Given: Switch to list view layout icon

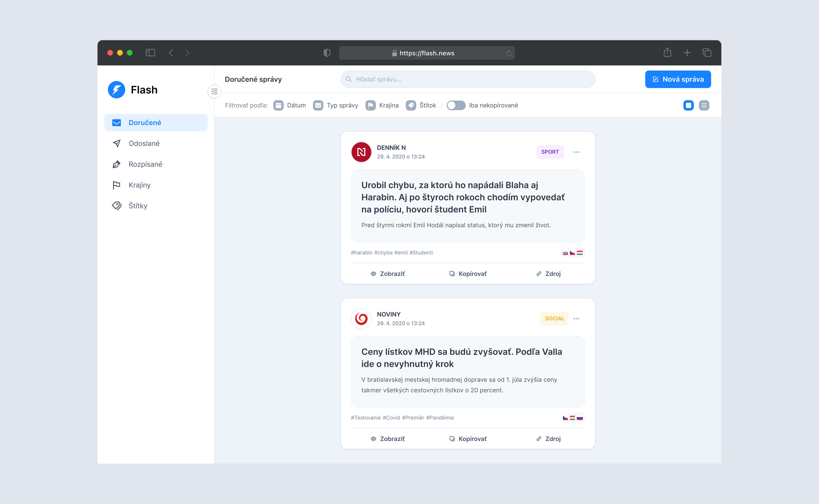Looking at the screenshot, I should [x=704, y=105].
